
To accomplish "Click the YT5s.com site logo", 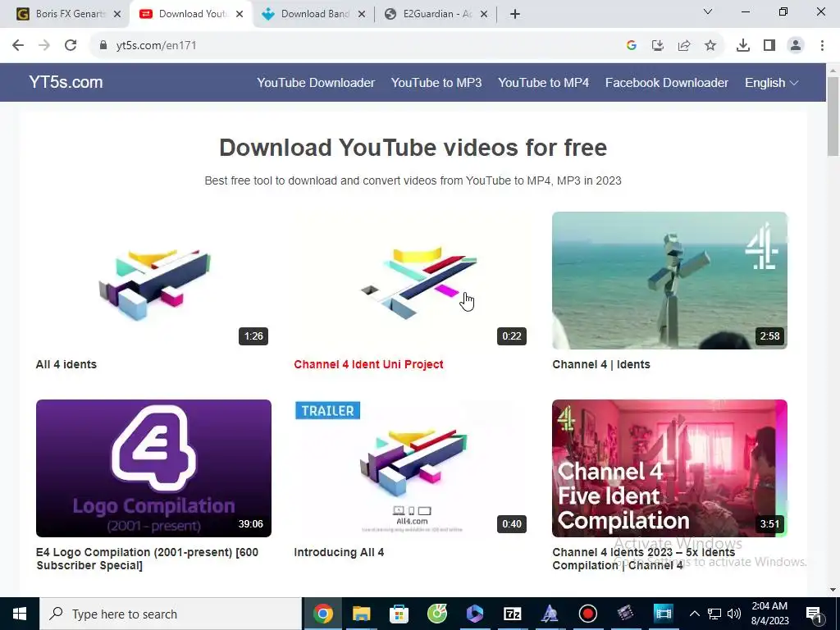I will (x=66, y=83).
